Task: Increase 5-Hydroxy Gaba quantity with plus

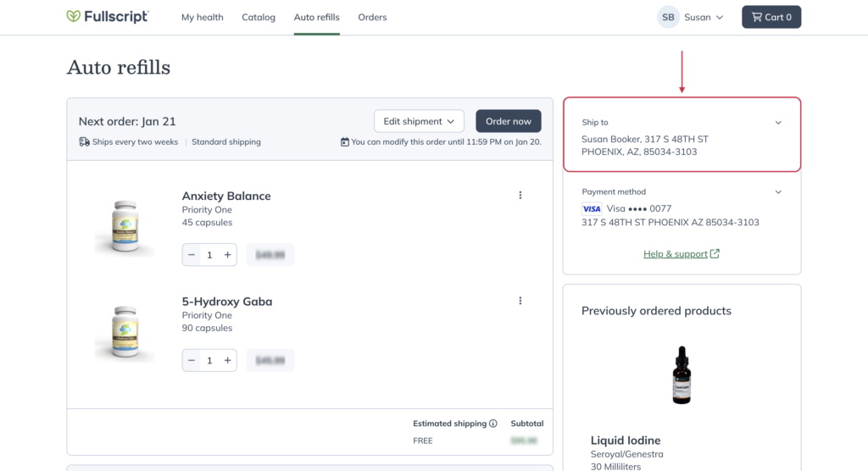Action: pyautogui.click(x=227, y=360)
